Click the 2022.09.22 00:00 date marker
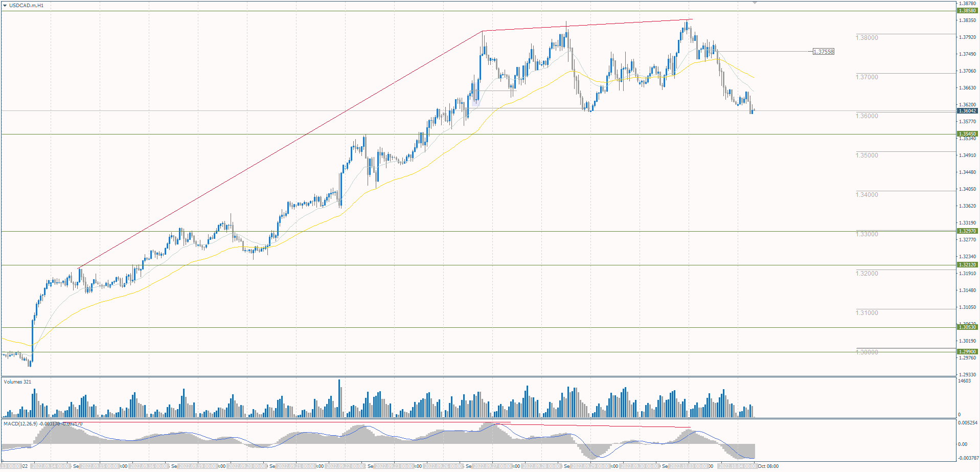 [345, 466]
